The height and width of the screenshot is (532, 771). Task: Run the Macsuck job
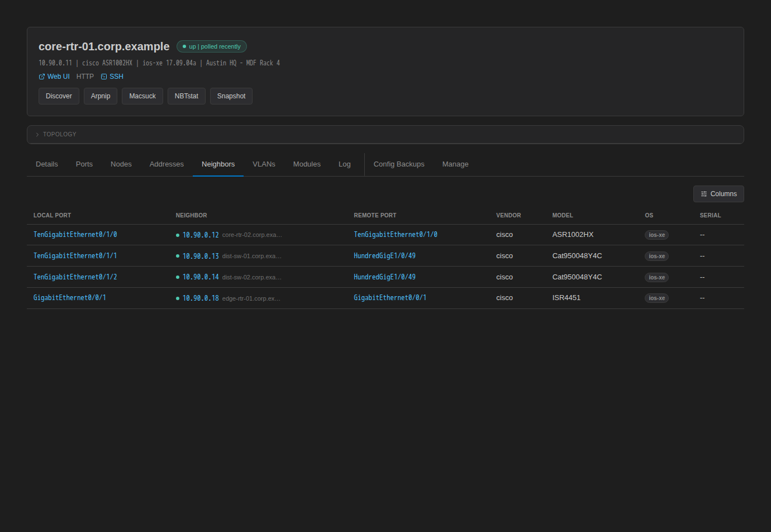pyautogui.click(x=142, y=96)
